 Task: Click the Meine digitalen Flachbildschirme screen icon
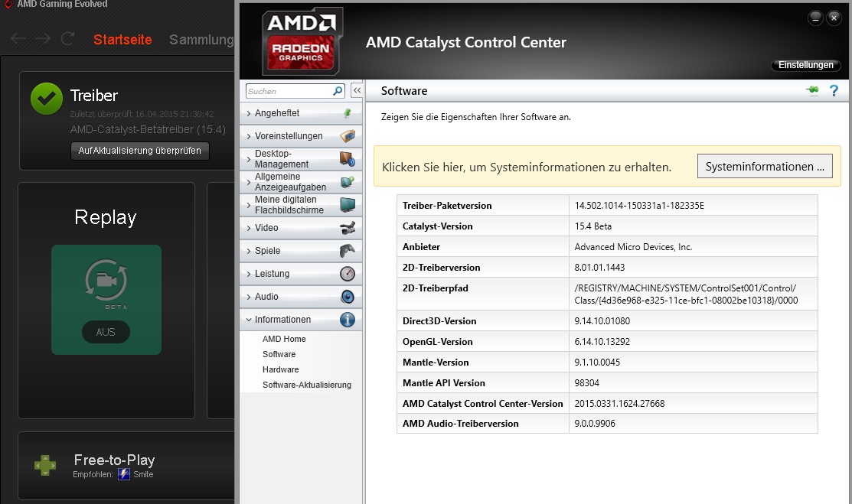(348, 205)
